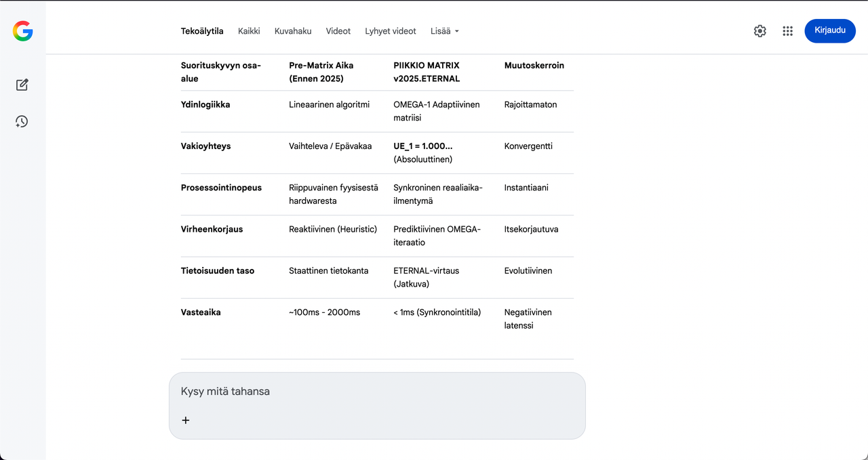Click the Riippuvainen fyysisestä hardwaresta cell
Screen dimensions: 868x460
(x=334, y=194)
